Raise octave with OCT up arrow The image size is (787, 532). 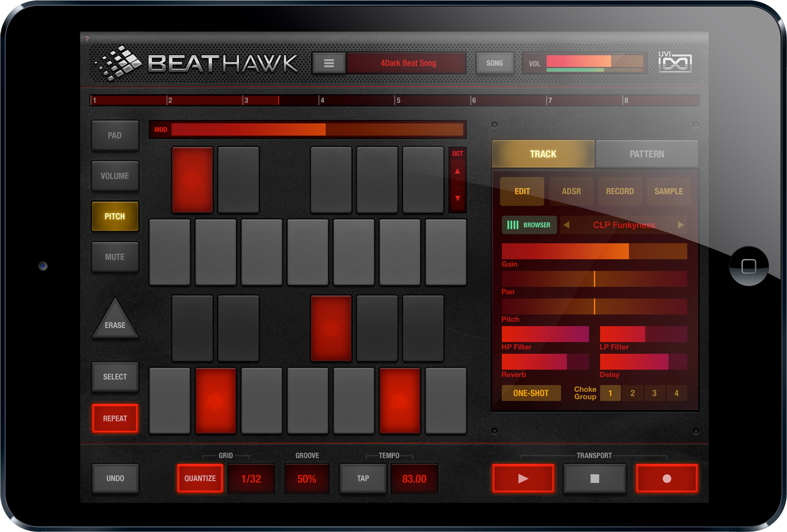point(458,171)
